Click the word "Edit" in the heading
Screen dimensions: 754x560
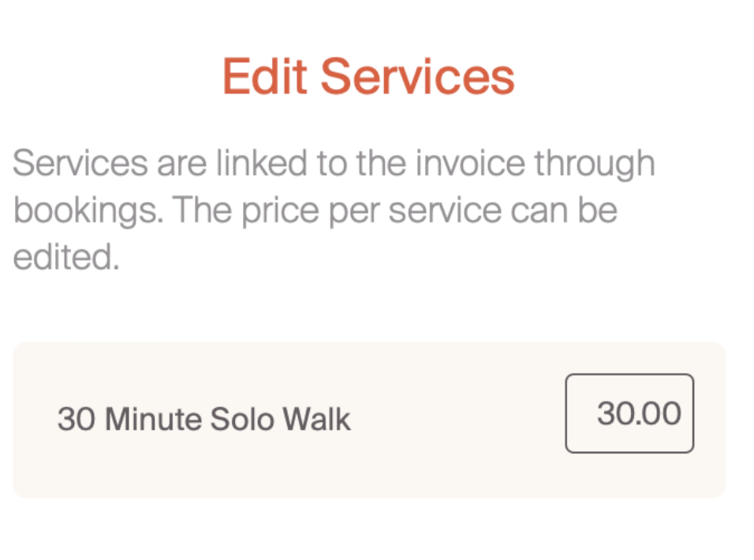click(263, 77)
